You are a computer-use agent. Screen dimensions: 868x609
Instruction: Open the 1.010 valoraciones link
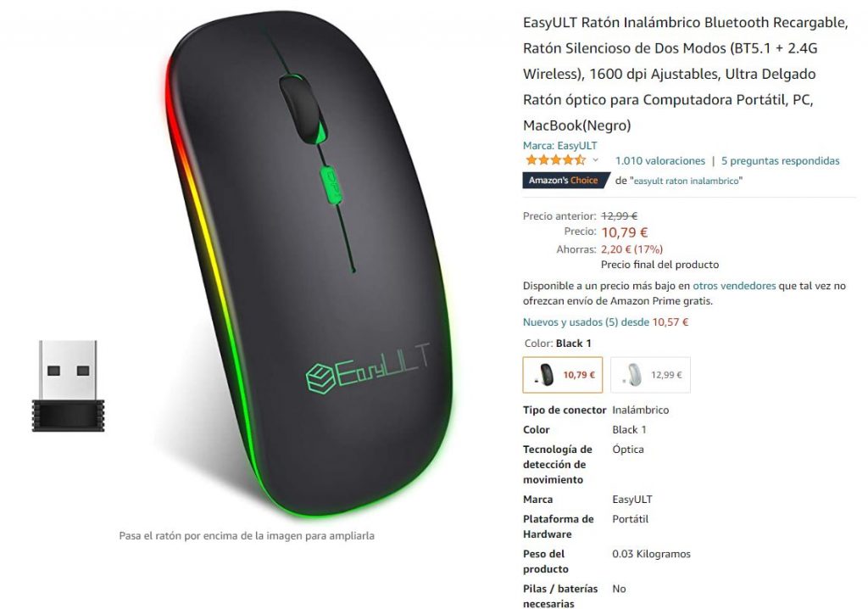659,160
